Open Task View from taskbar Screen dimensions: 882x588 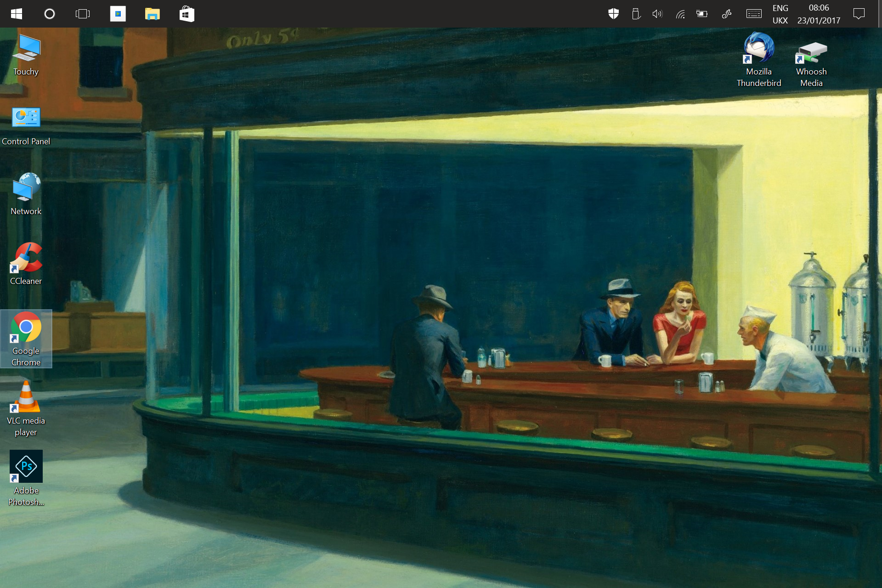coord(83,14)
